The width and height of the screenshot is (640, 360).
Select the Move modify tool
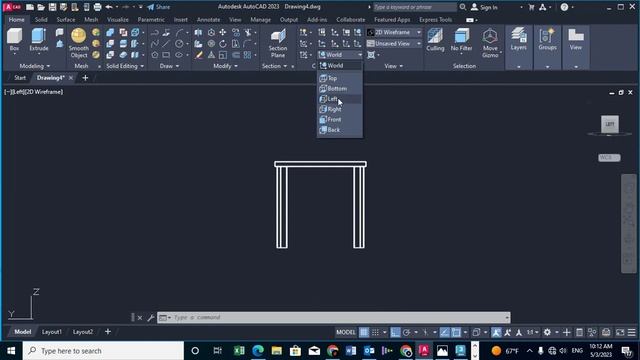click(x=223, y=32)
